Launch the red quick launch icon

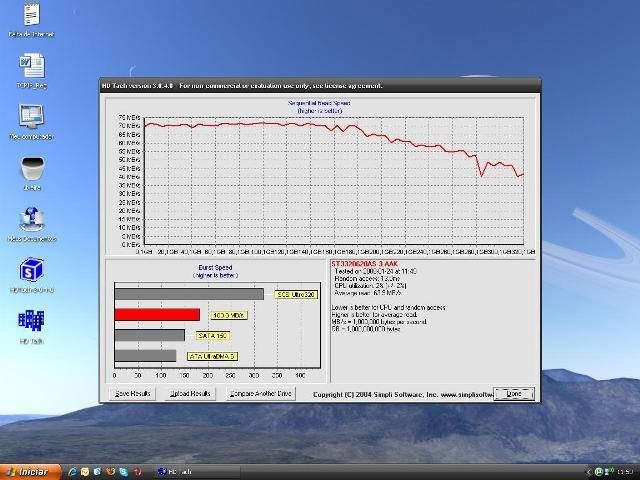click(x=137, y=472)
